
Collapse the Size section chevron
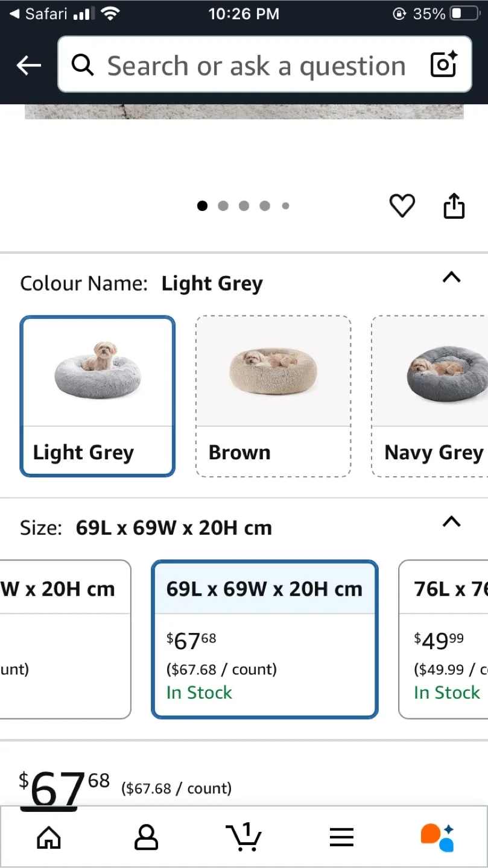coord(451,523)
